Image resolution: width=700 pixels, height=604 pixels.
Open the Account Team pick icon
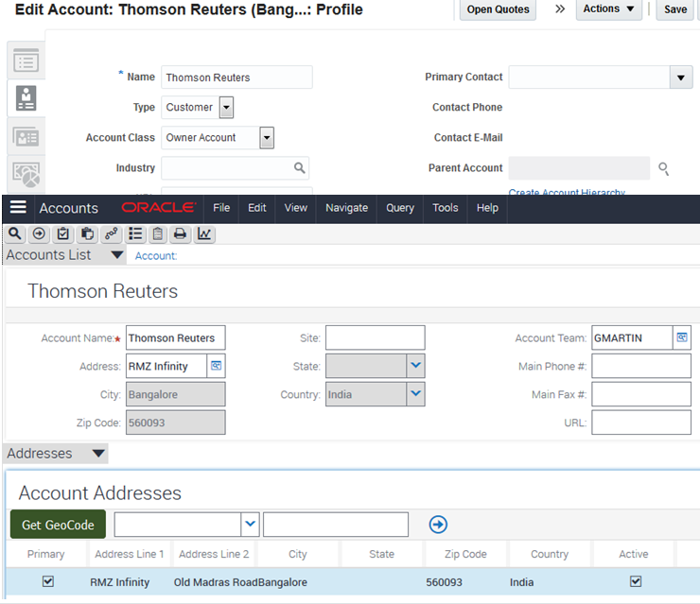pyautogui.click(x=682, y=337)
